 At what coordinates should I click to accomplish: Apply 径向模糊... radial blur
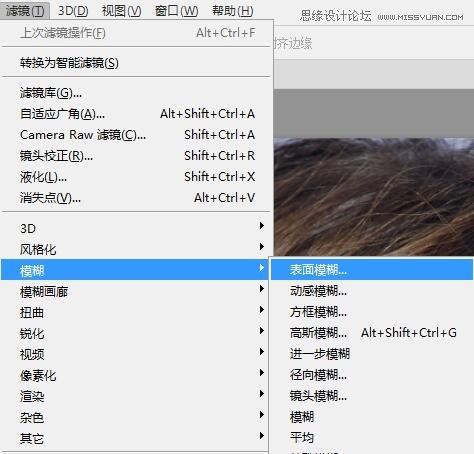[x=372, y=375]
